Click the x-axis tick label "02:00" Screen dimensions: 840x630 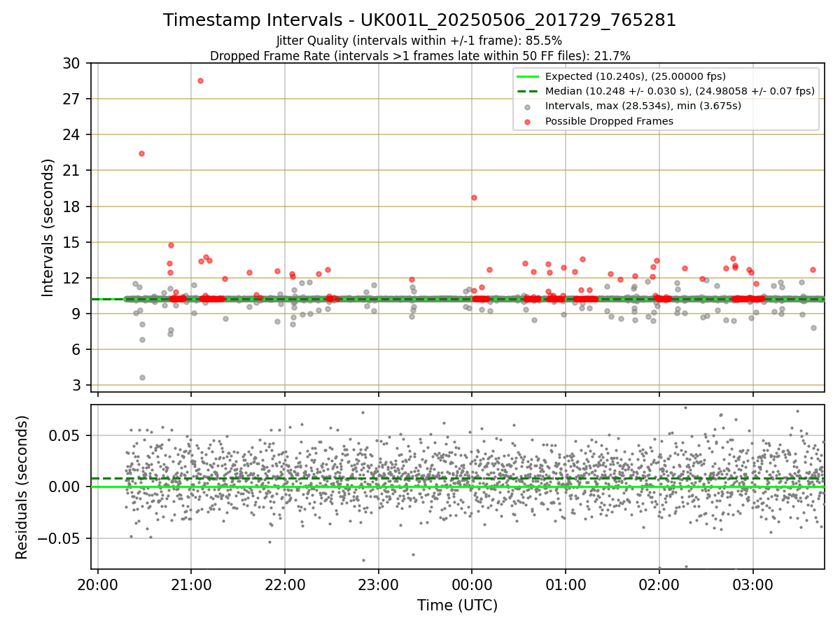(659, 585)
